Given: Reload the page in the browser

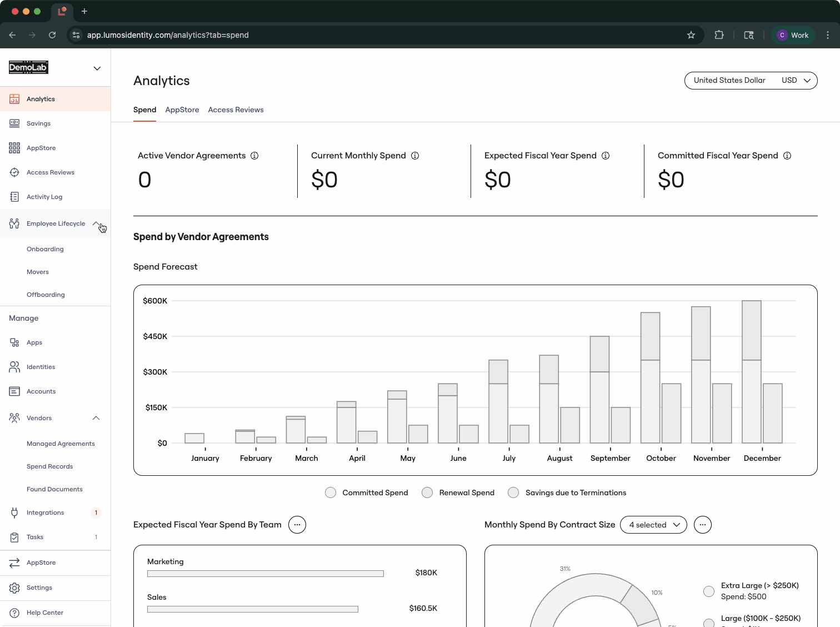Looking at the screenshot, I should coord(52,35).
